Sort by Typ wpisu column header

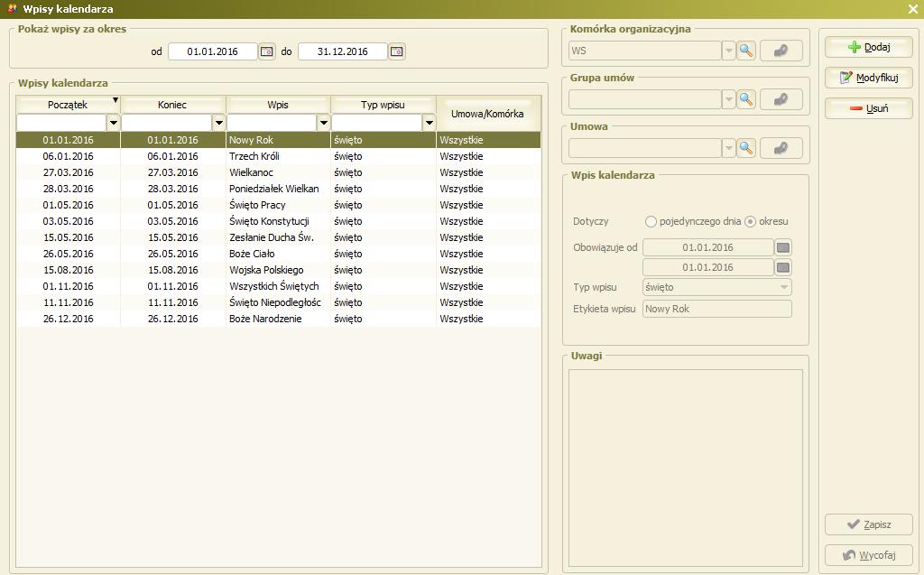(x=383, y=105)
